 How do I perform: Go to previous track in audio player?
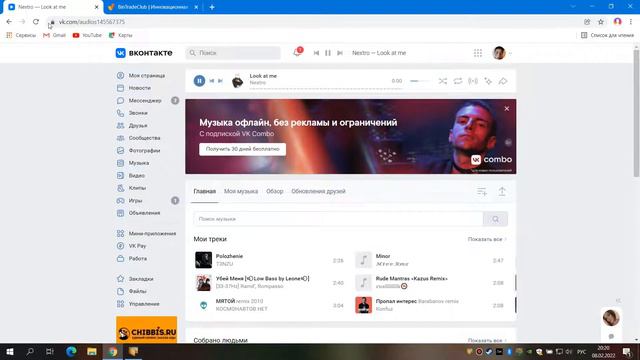(x=211, y=81)
